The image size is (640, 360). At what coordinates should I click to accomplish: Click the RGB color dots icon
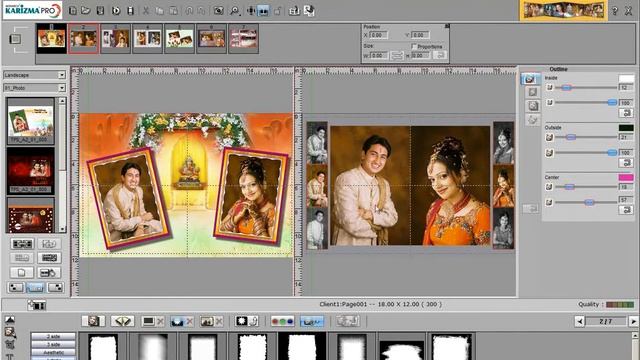(282, 321)
